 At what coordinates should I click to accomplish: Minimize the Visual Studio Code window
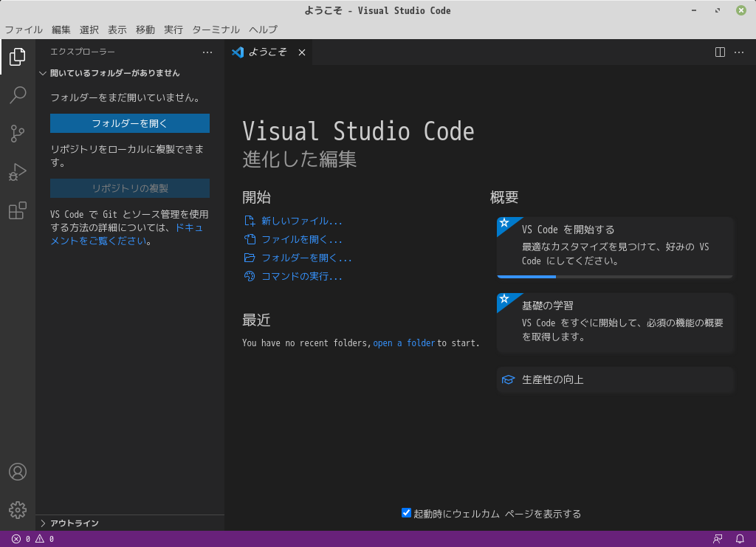(x=694, y=10)
